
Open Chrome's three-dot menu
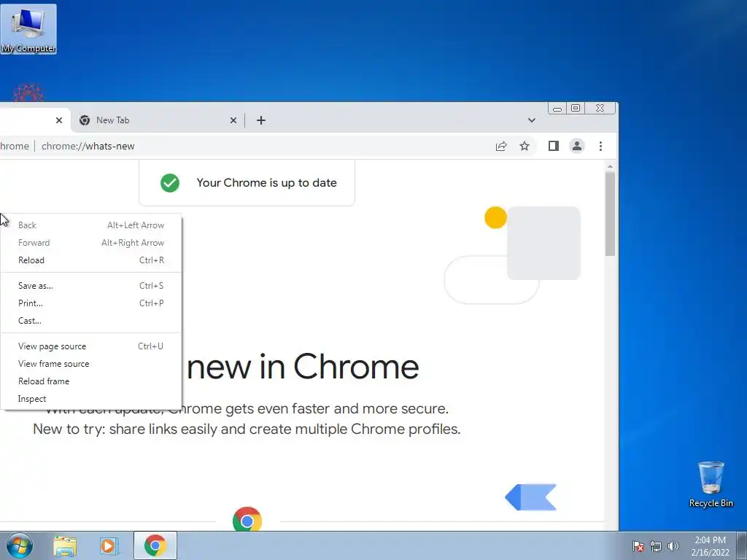601,146
